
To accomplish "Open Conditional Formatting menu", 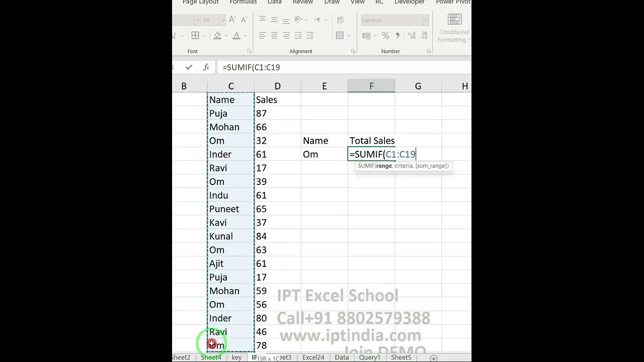I will click(x=454, y=28).
